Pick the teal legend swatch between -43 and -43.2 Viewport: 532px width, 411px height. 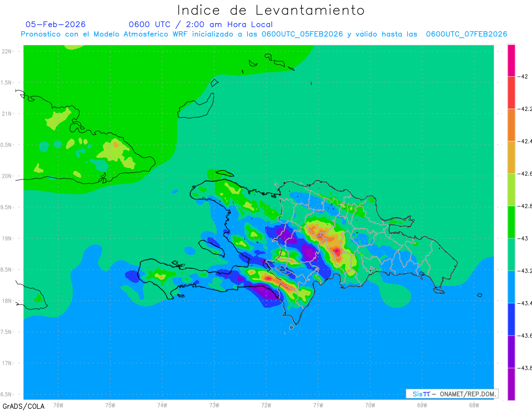511,254
